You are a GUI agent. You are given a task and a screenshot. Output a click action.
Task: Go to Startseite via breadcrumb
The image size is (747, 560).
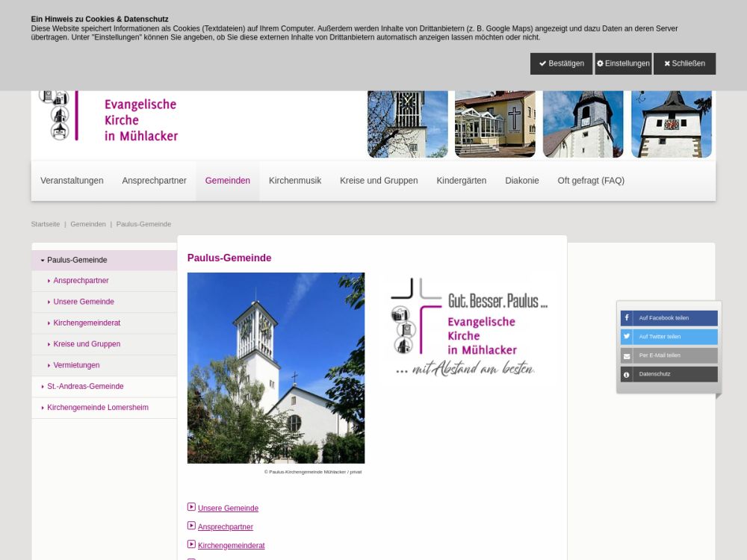tap(46, 224)
